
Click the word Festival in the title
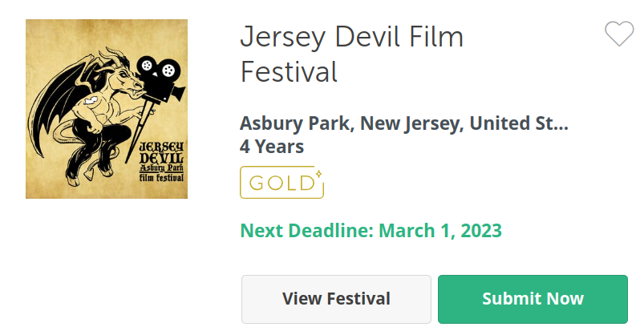click(289, 72)
